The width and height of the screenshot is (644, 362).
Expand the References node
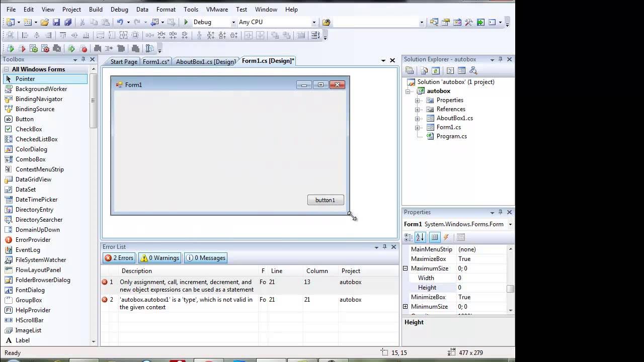pos(417,109)
